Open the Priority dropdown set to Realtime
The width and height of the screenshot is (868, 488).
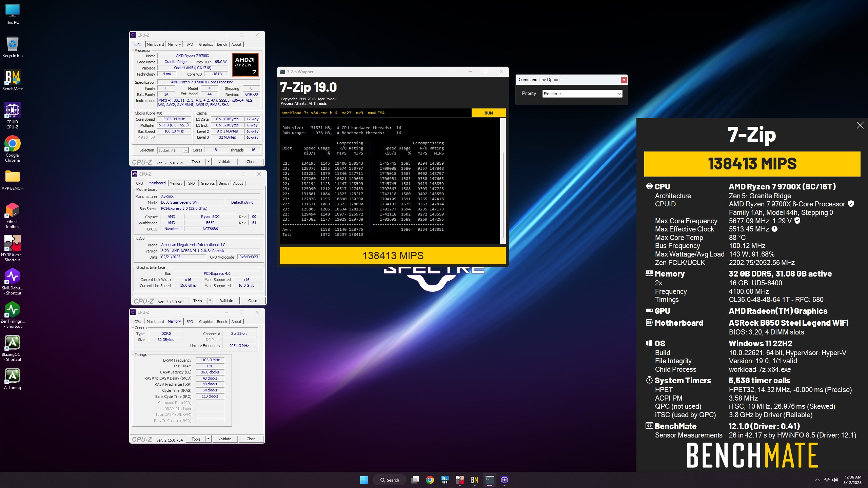point(582,94)
